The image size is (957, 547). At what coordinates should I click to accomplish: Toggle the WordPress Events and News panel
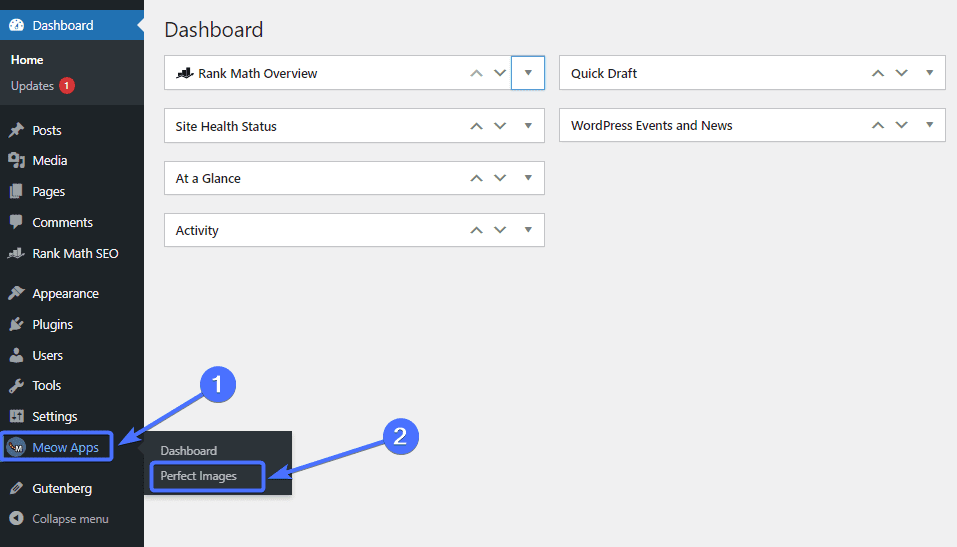click(930, 125)
